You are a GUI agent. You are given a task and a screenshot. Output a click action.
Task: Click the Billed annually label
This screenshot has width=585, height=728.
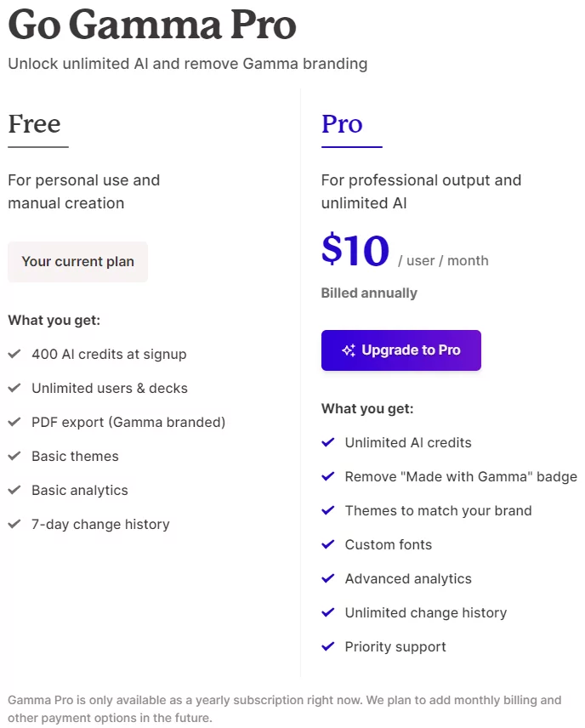pos(369,293)
